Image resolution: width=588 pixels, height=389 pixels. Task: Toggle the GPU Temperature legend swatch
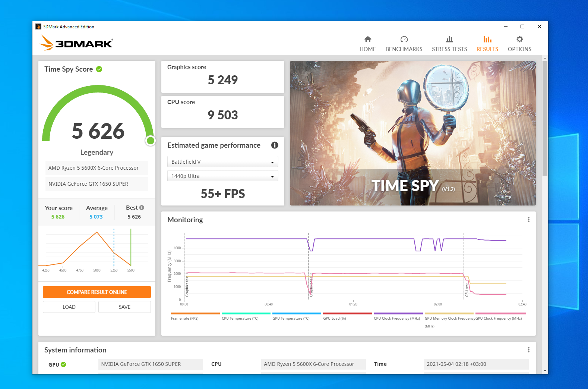(x=297, y=313)
